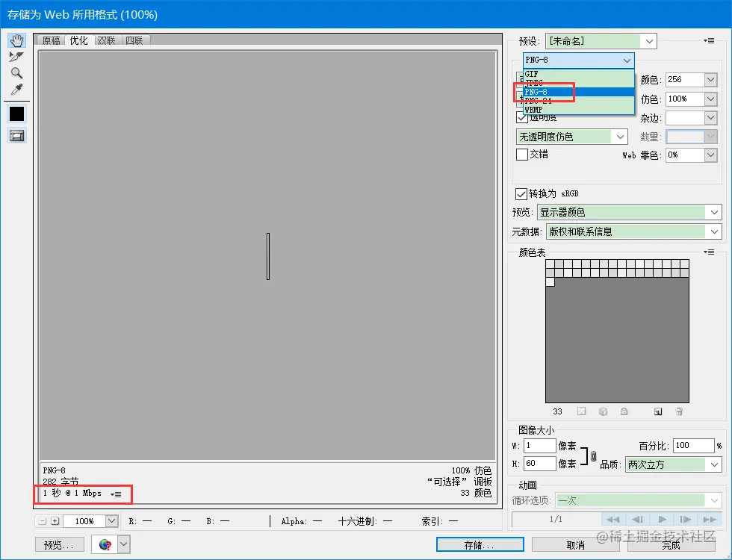
Task: Uncheck 转换为 sRGB
Action: pos(521,193)
